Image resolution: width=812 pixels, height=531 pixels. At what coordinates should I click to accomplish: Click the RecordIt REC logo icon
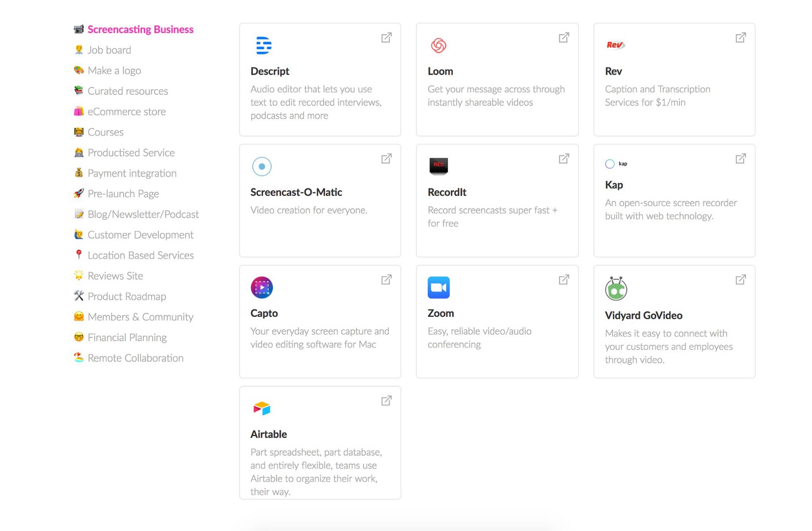[438, 165]
